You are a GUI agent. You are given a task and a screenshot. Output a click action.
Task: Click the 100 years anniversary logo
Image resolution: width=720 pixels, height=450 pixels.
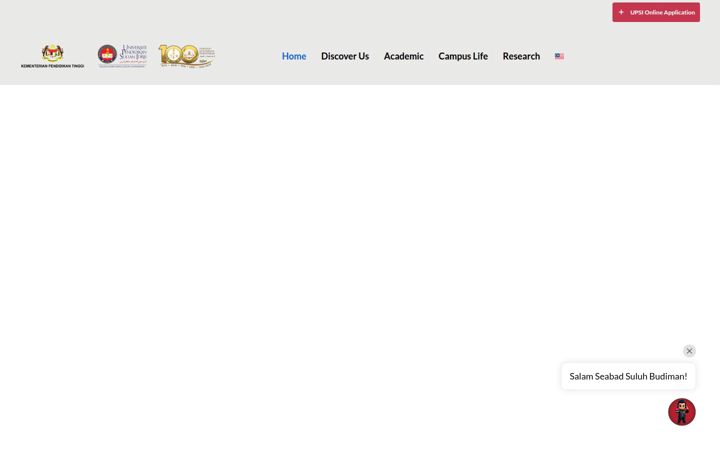point(186,56)
